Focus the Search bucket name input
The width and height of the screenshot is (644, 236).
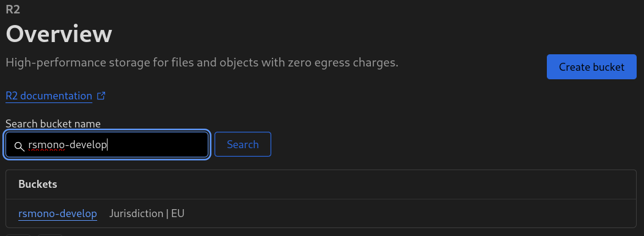point(107,144)
